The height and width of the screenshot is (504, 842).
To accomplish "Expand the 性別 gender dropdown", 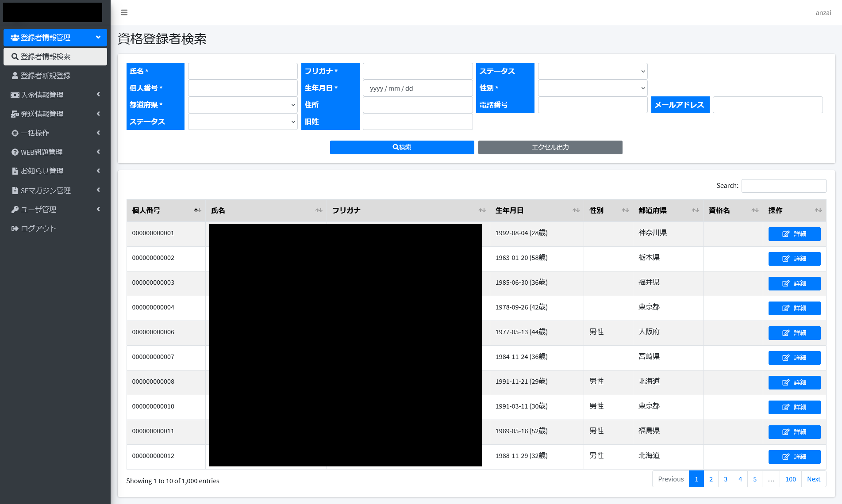I will pos(592,88).
